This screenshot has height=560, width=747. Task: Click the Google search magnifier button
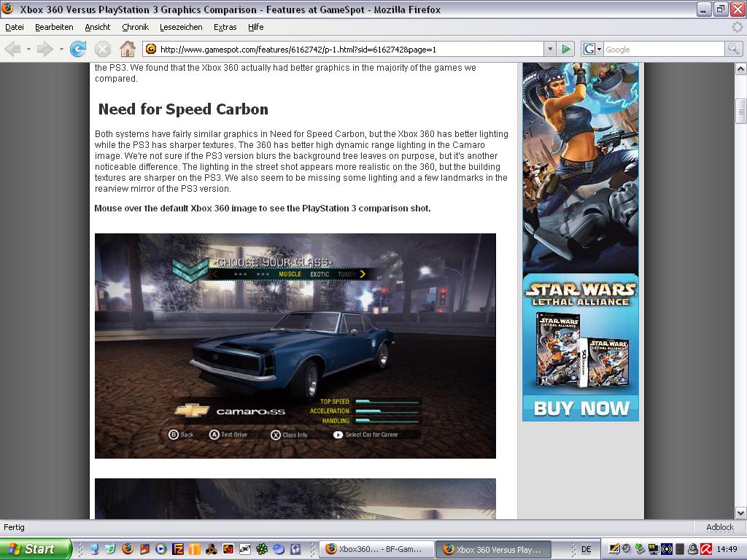coord(733,49)
